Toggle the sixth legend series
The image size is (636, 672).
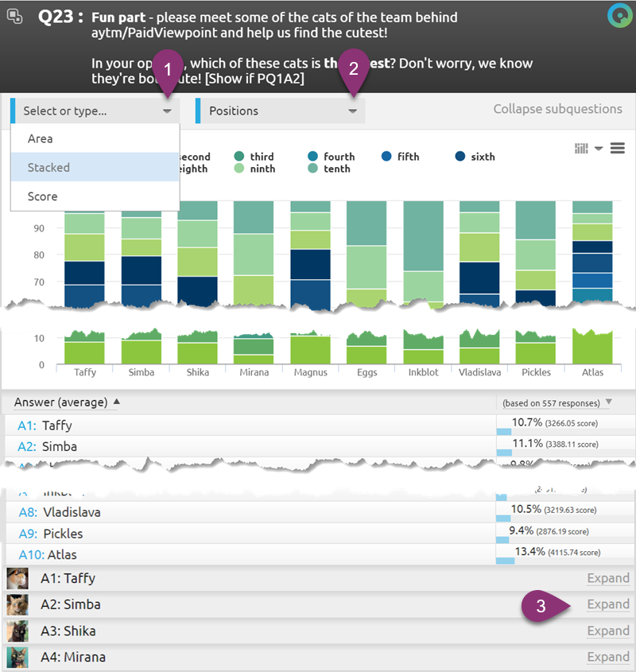click(x=475, y=157)
